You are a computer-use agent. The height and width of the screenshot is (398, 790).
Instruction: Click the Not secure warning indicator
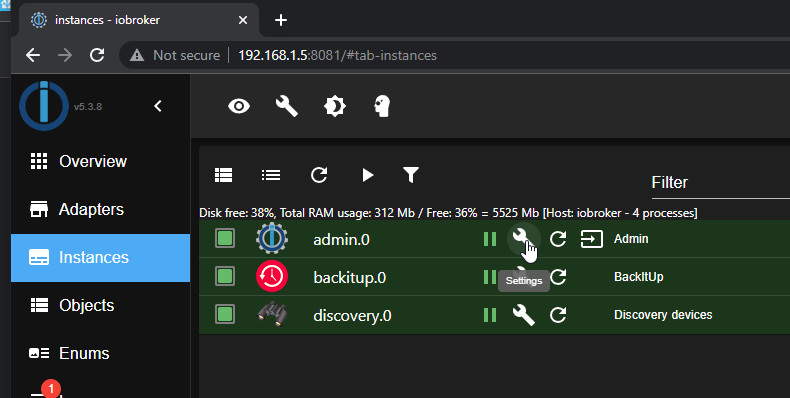click(x=175, y=55)
